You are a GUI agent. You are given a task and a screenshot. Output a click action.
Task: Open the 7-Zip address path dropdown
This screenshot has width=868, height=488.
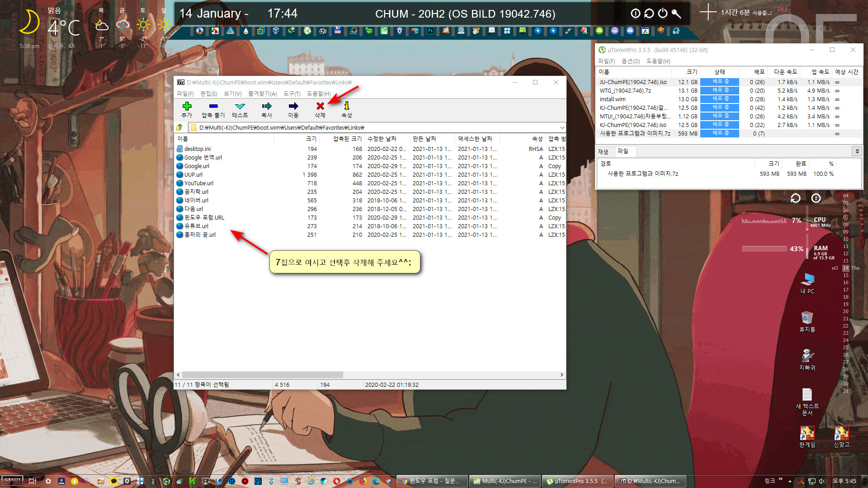point(562,127)
